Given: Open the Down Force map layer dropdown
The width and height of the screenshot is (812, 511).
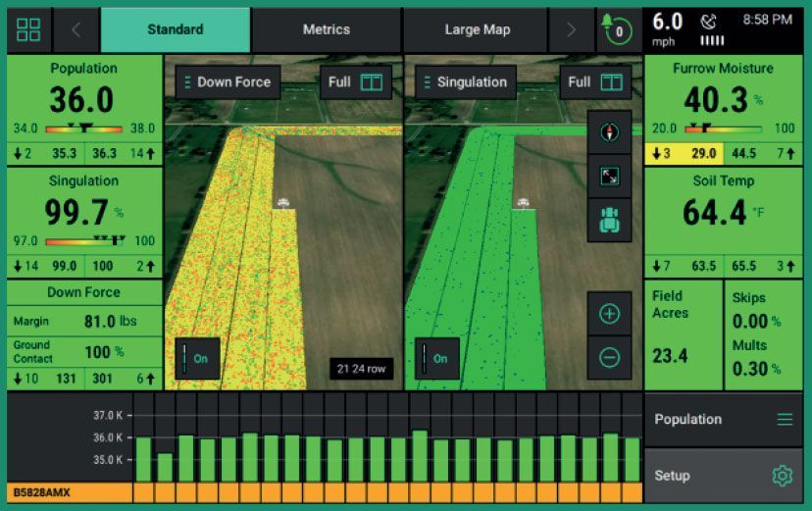Looking at the screenshot, I should point(228,82).
